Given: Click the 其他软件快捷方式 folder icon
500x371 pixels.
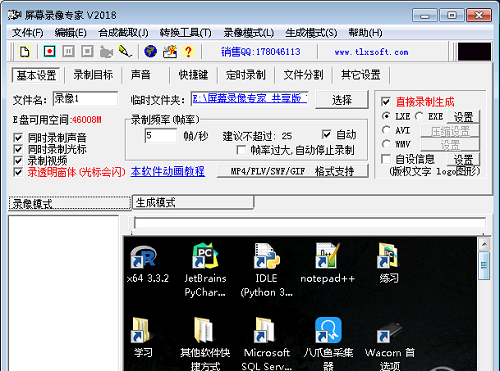Looking at the screenshot, I should coord(203,330).
